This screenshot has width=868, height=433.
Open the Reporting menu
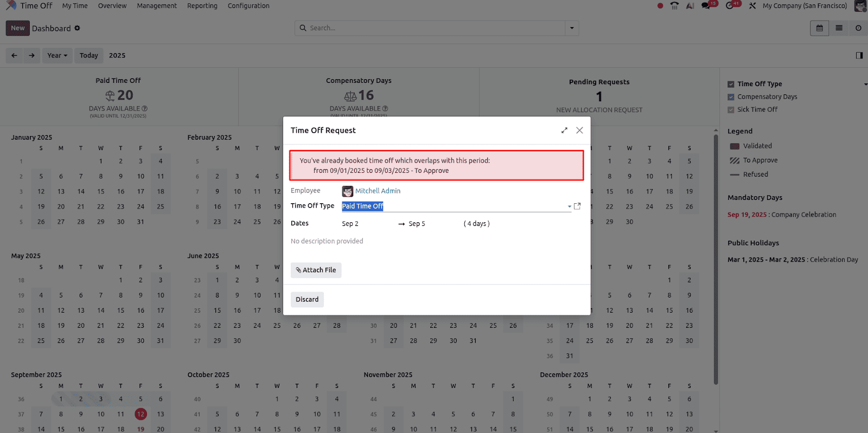point(202,6)
